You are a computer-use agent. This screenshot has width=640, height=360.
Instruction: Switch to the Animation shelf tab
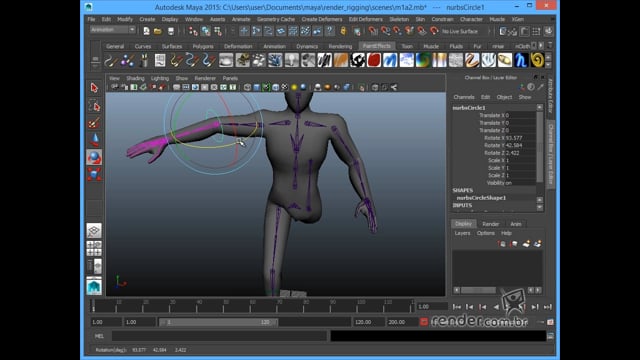(x=274, y=46)
